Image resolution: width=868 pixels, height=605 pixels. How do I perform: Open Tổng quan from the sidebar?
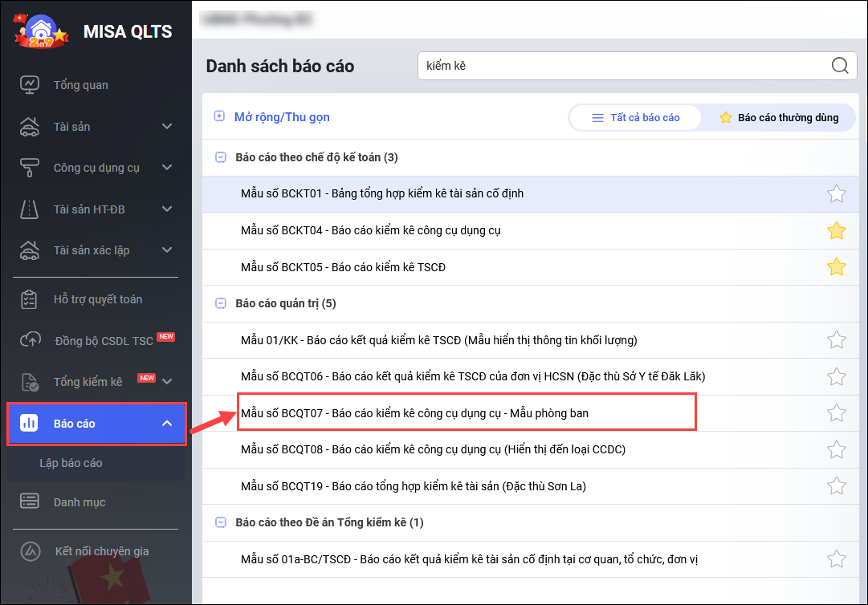pyautogui.click(x=80, y=85)
